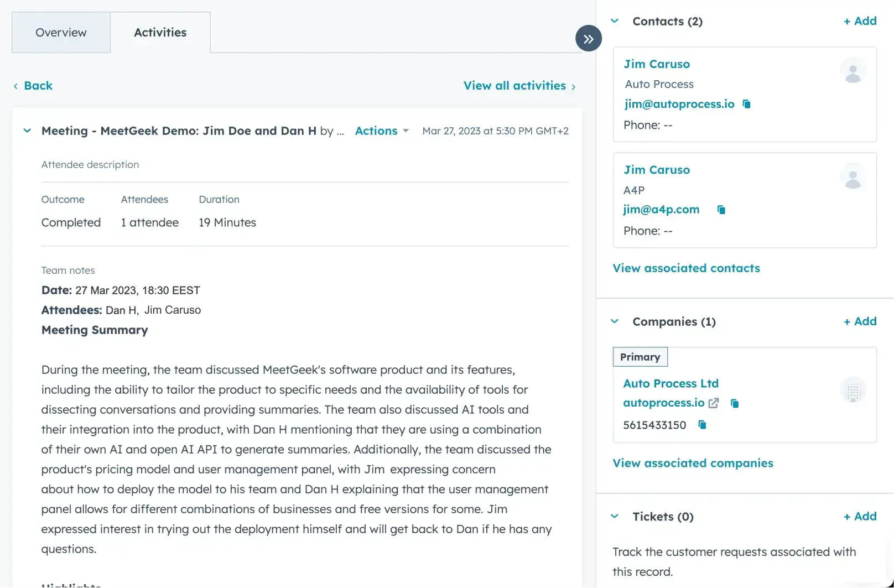Viewport: 894px width, 588px height.
Task: Click the jim@a4p.com email link
Action: [x=662, y=210]
